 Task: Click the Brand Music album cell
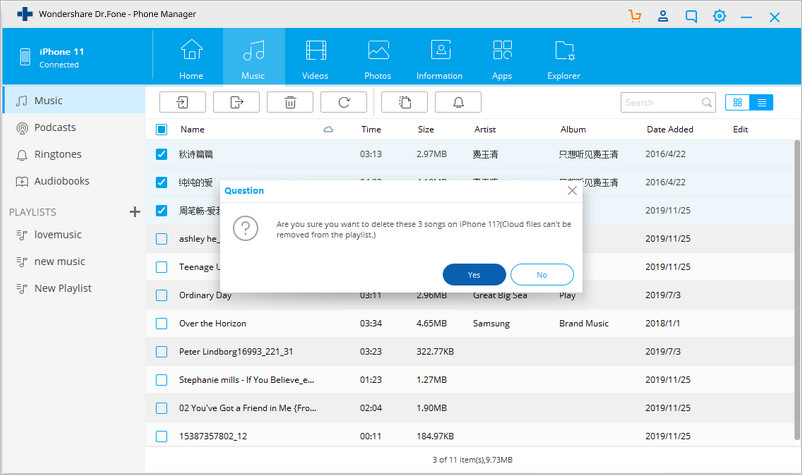pos(584,323)
